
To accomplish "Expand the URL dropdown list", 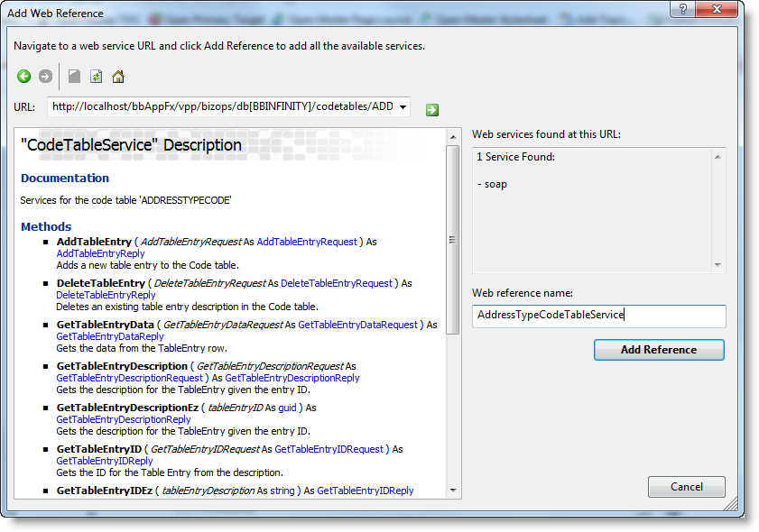I will 402,106.
